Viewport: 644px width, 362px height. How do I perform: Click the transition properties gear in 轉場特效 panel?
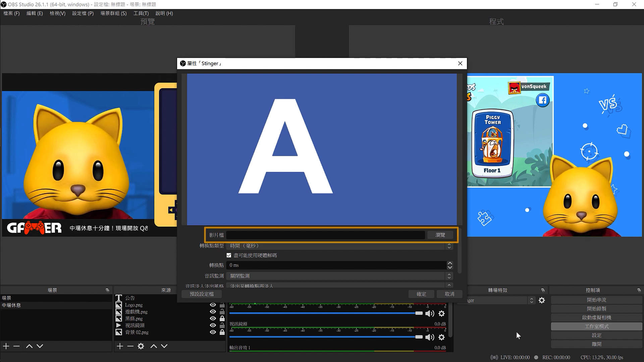pyautogui.click(x=542, y=300)
